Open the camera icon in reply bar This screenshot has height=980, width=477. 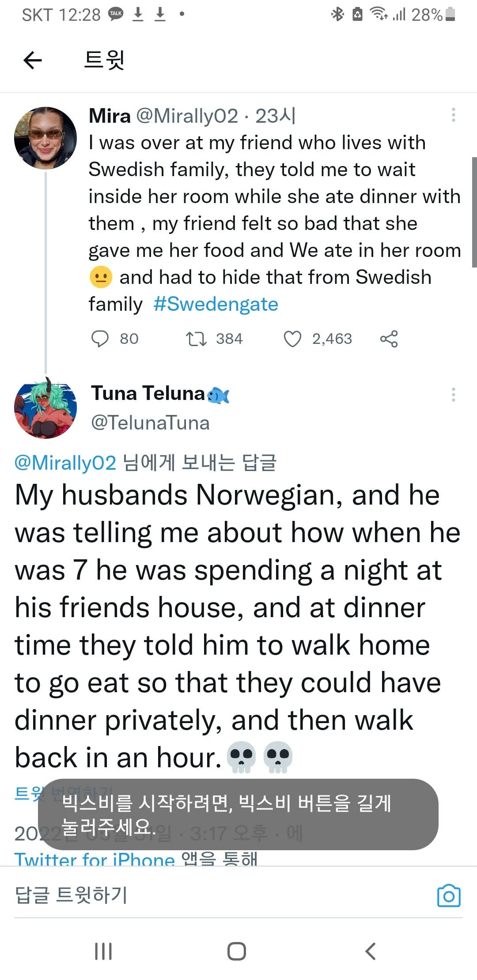448,896
